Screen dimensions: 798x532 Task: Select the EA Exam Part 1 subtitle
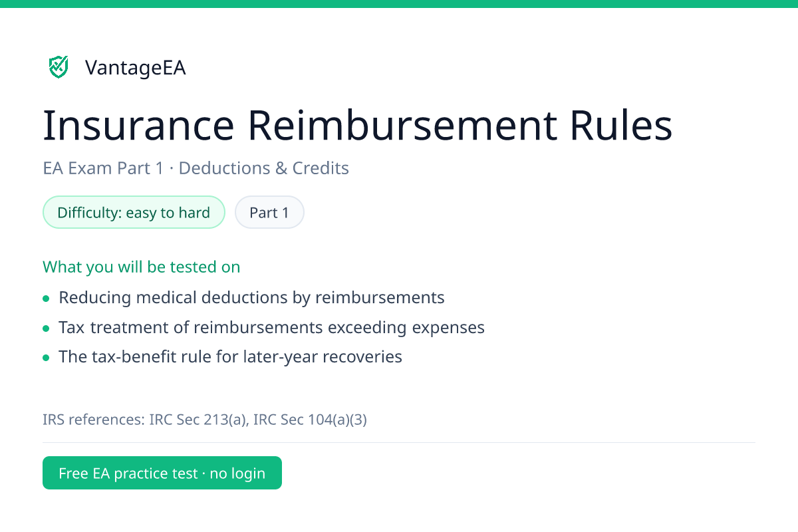(x=103, y=168)
